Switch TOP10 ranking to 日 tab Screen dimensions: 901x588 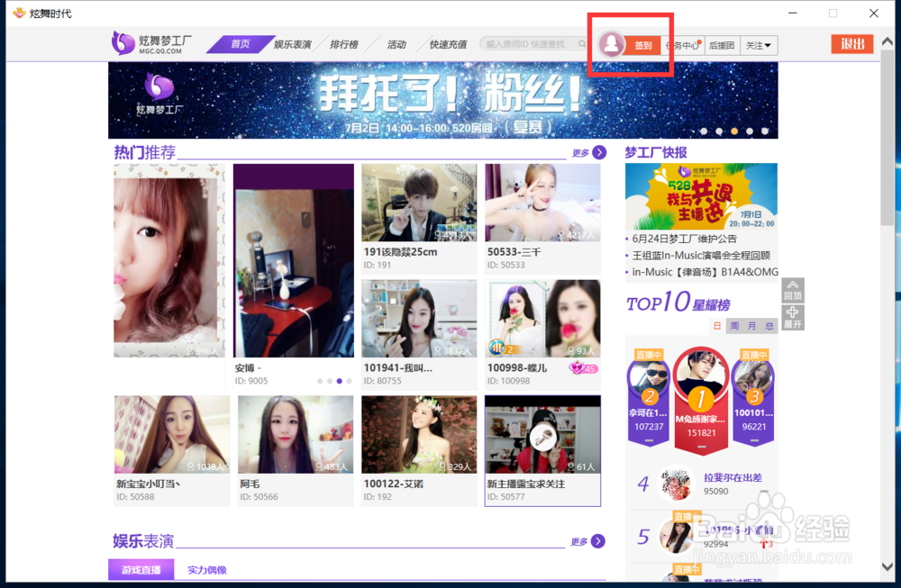(717, 326)
